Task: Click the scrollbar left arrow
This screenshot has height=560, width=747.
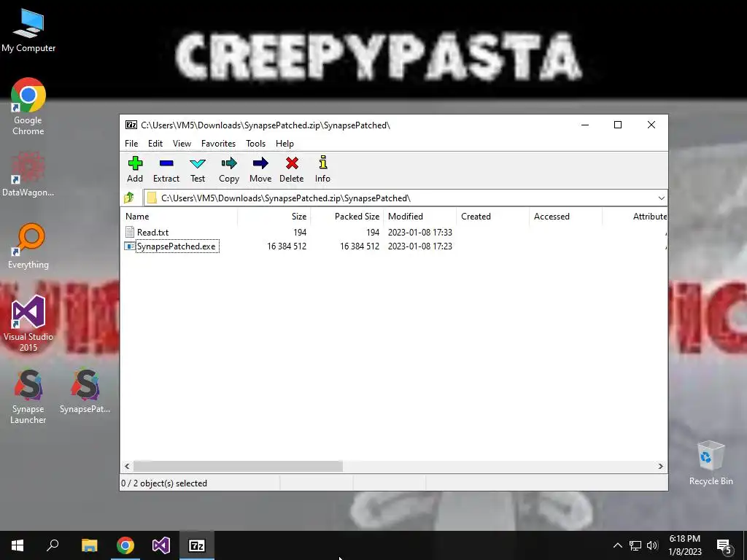Action: coord(127,466)
